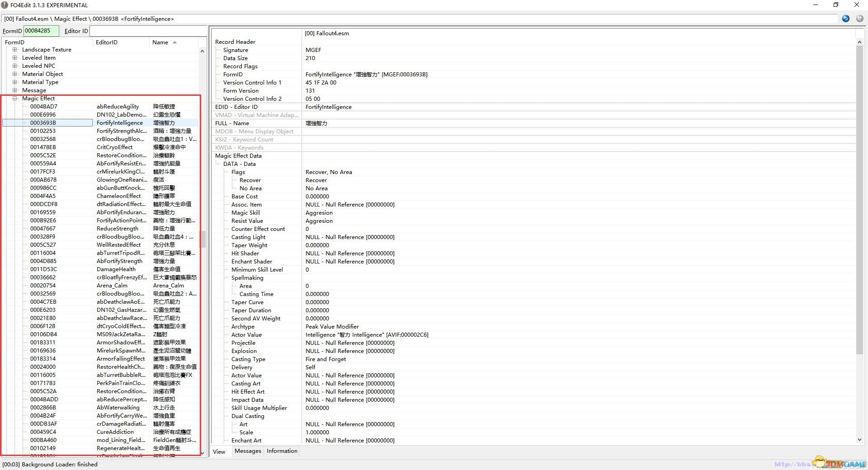
Task: Click the Skill Usage Multiplier row
Action: [533, 408]
